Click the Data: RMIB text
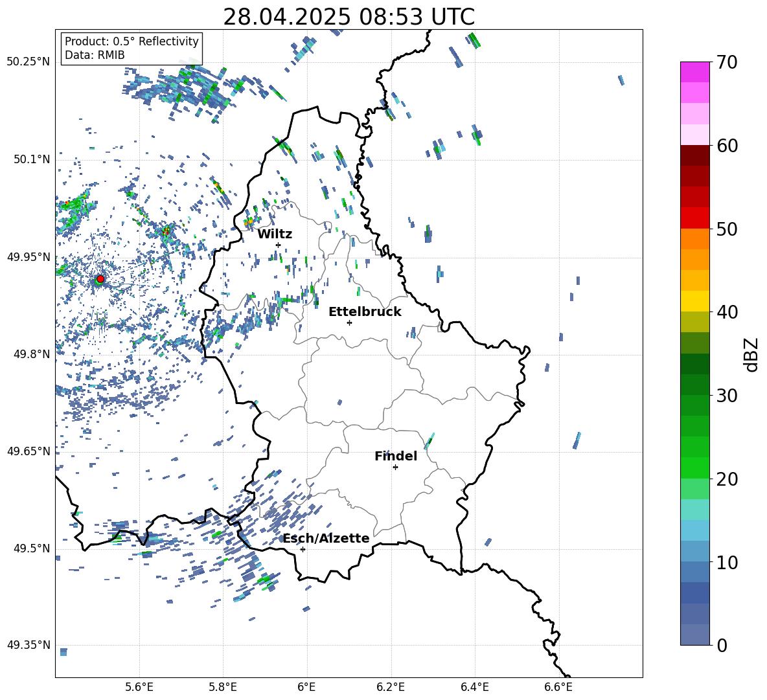The image size is (767, 700). (x=95, y=55)
